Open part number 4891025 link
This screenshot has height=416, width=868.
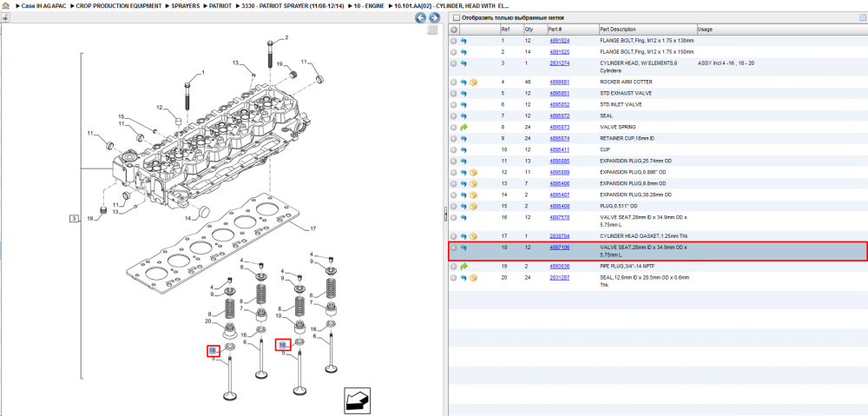point(559,52)
